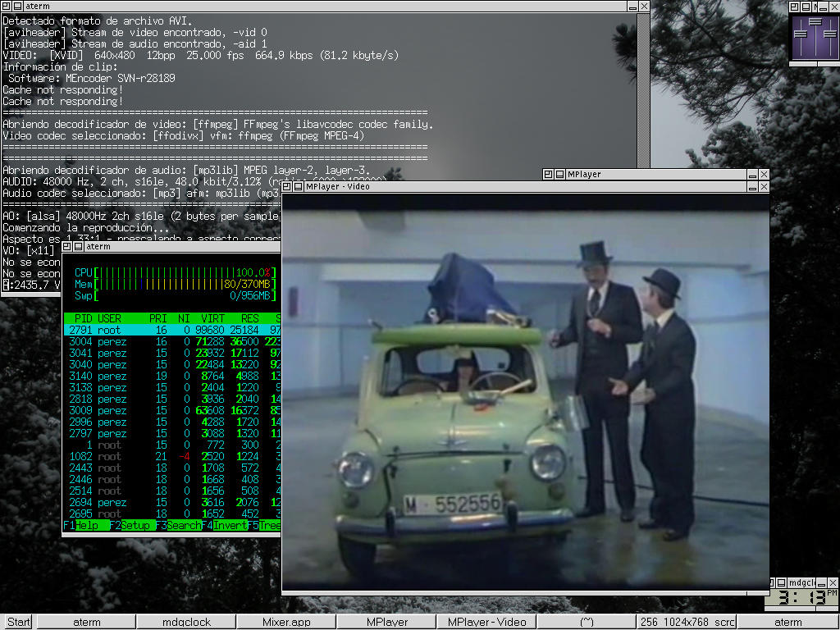Image resolution: width=840 pixels, height=630 pixels.
Task: Select htop row PID 2694 perez
Action: coord(172,503)
